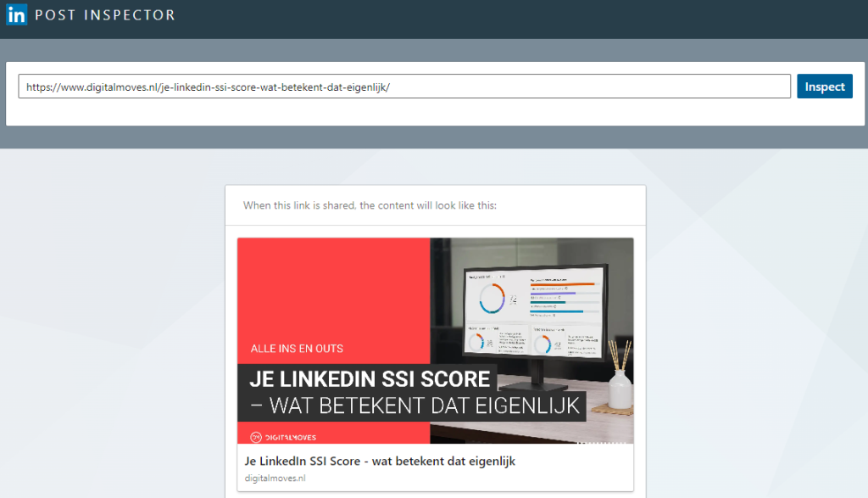Click 'When this link is shared' caption
This screenshot has height=498, width=868.
[x=370, y=205]
